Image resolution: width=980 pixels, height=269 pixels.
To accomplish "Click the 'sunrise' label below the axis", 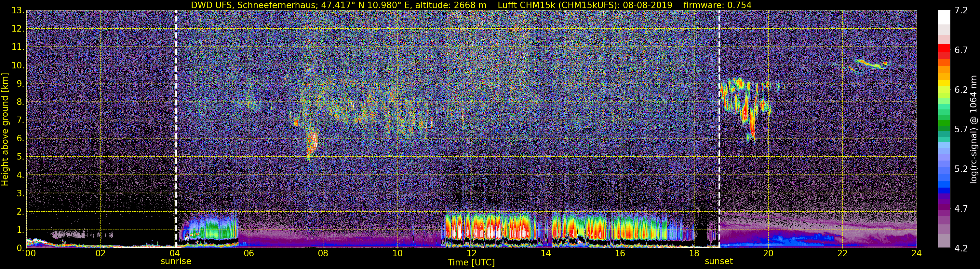I will pyautogui.click(x=176, y=262).
